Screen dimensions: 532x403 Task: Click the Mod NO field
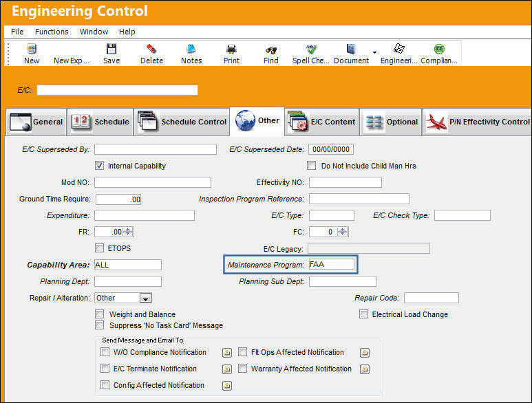pos(153,182)
